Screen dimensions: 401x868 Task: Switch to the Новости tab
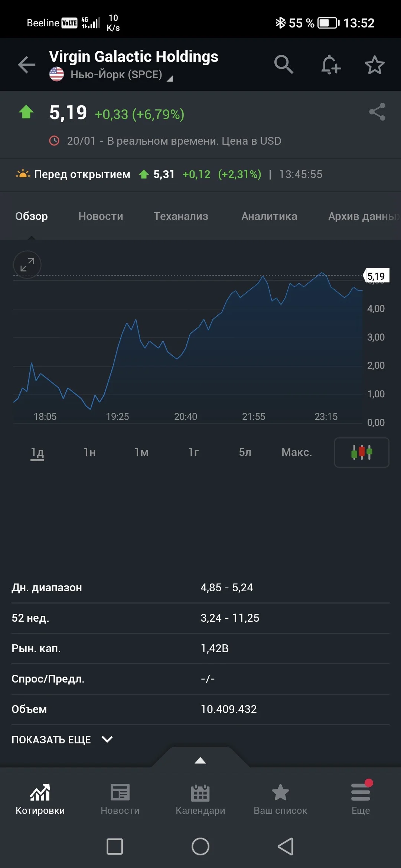click(x=101, y=216)
